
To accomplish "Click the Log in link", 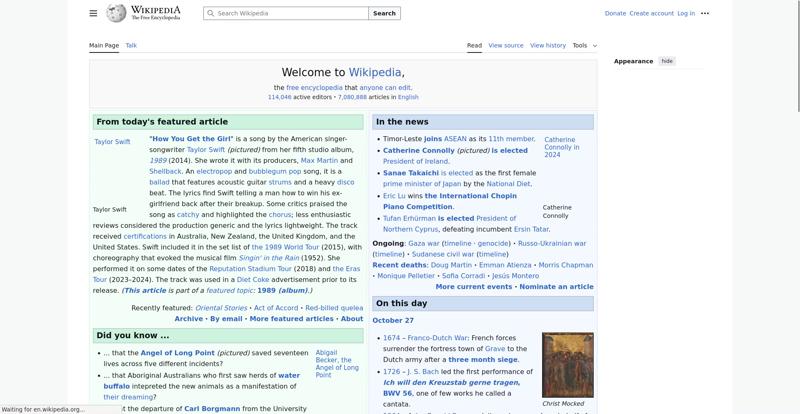I will pos(686,13).
